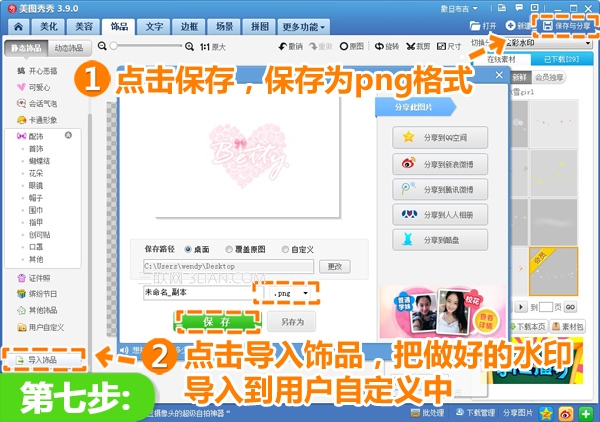Select the Overwrite Original (覆盖原图) option
This screenshot has height=422, width=600.
point(230,248)
